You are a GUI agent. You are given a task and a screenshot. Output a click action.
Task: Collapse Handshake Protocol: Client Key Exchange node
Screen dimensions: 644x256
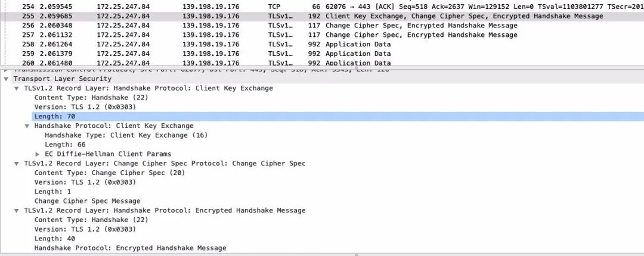point(27,126)
